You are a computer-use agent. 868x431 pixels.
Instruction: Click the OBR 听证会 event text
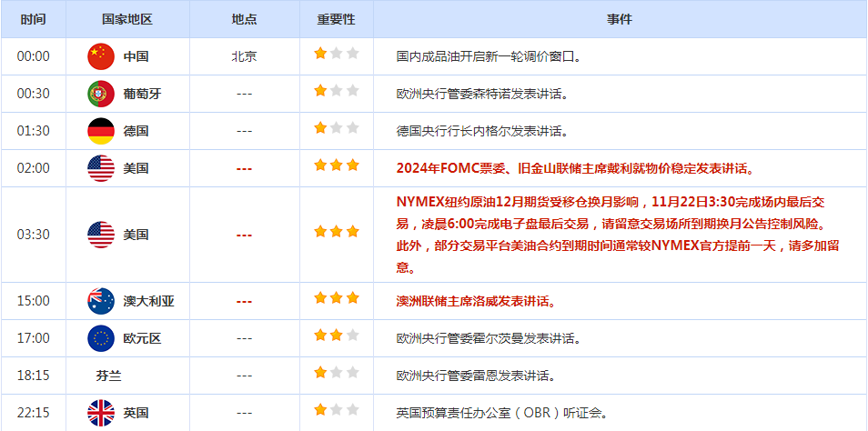pos(503,413)
